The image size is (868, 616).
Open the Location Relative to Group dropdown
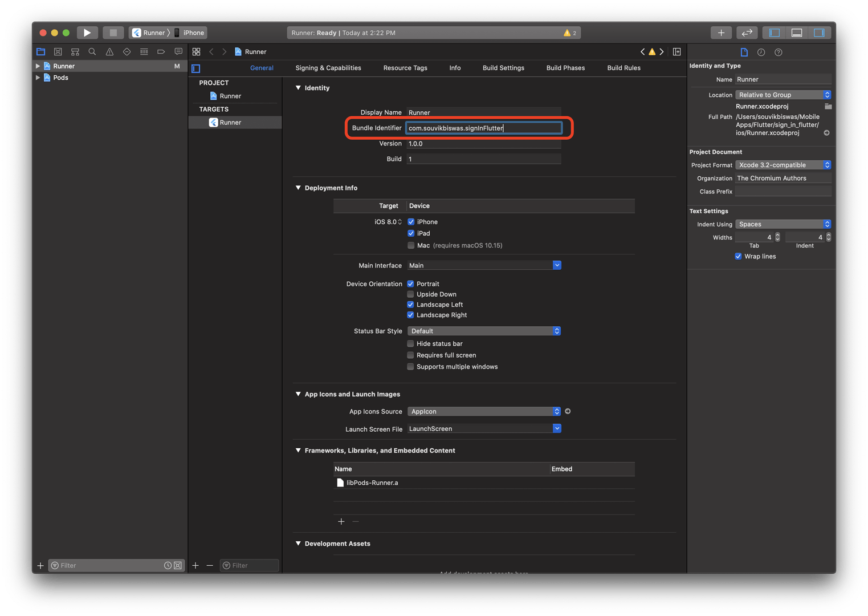coord(783,95)
